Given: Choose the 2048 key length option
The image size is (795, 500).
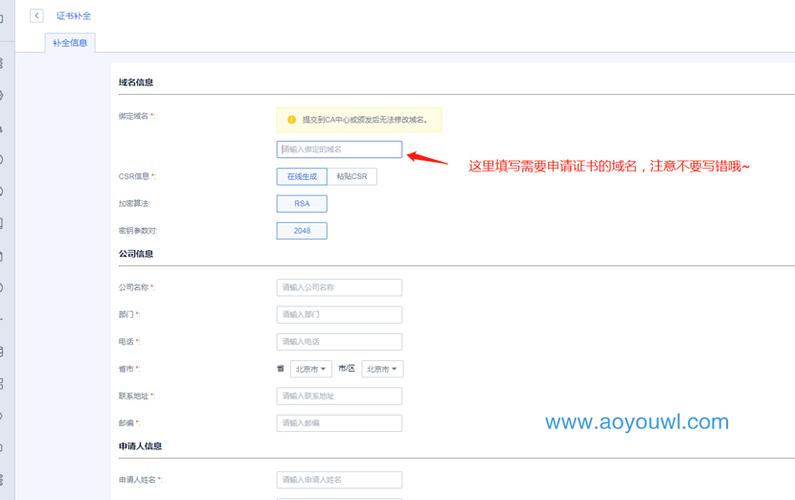Looking at the screenshot, I should (x=302, y=231).
